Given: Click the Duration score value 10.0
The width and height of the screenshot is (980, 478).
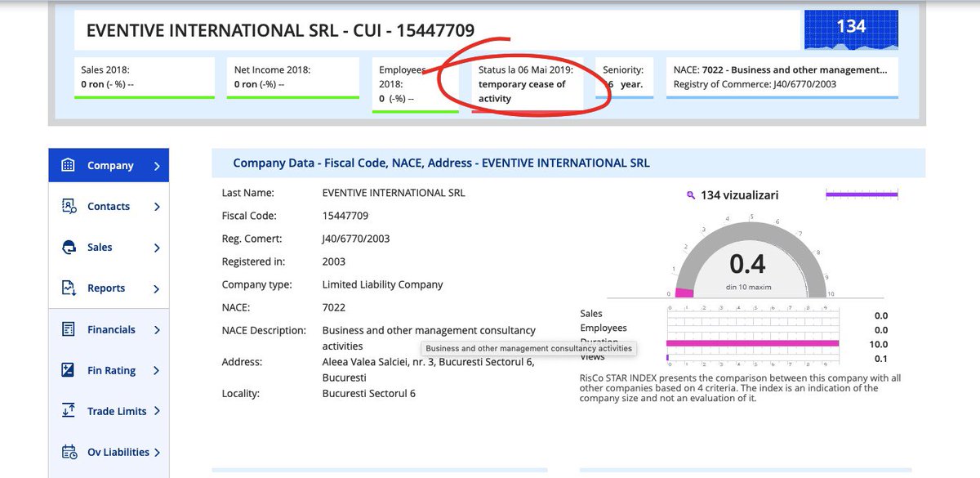Looking at the screenshot, I should click(x=878, y=344).
